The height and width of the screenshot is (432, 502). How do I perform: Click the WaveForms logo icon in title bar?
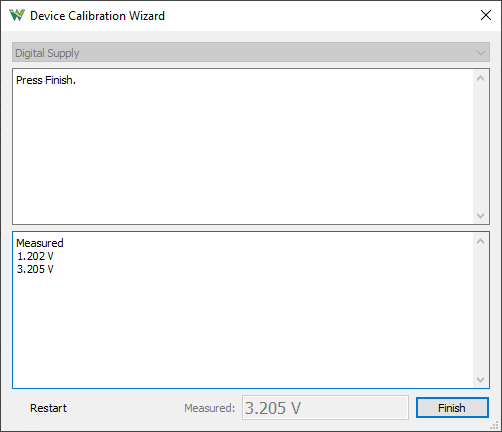17,15
